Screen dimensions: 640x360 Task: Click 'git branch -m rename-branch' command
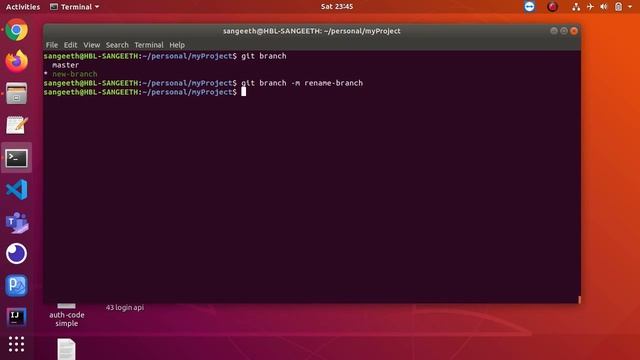302,83
